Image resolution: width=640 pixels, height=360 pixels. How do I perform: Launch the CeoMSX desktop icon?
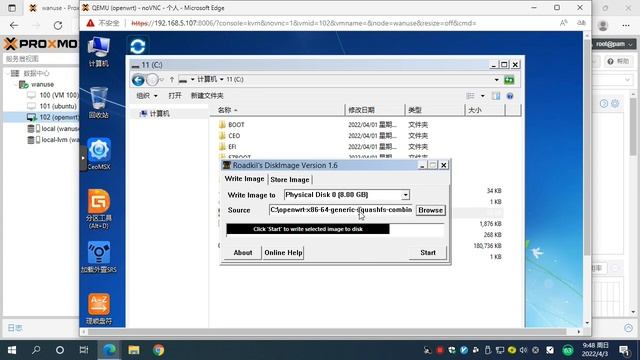[99, 153]
